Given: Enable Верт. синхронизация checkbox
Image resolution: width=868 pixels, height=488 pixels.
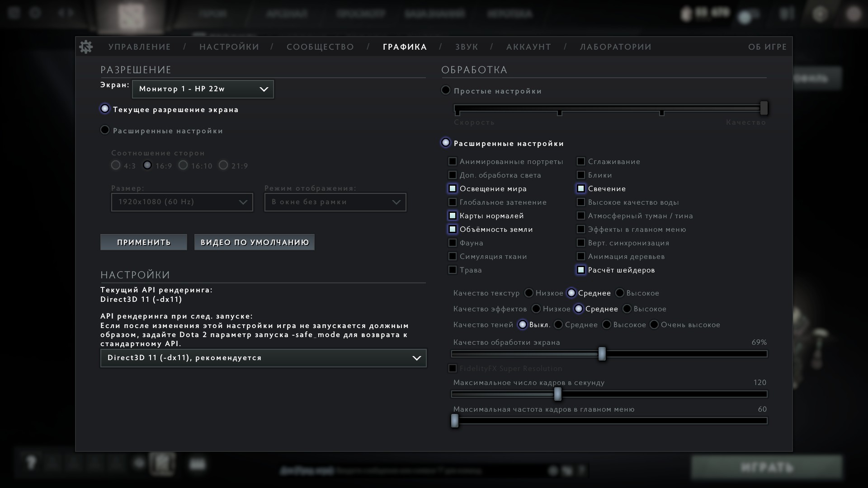Looking at the screenshot, I should click(x=581, y=243).
